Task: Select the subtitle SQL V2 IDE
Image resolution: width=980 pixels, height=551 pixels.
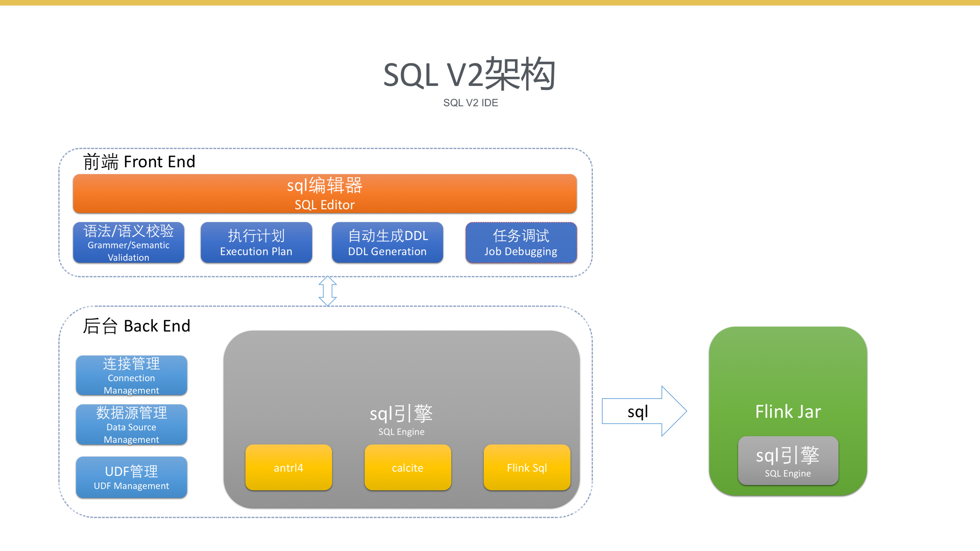Action: click(x=471, y=103)
